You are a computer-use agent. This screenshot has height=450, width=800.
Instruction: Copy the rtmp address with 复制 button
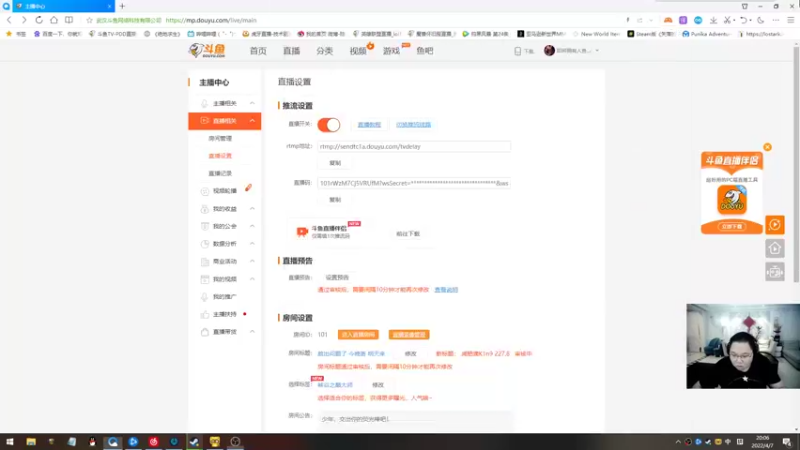pyautogui.click(x=335, y=163)
